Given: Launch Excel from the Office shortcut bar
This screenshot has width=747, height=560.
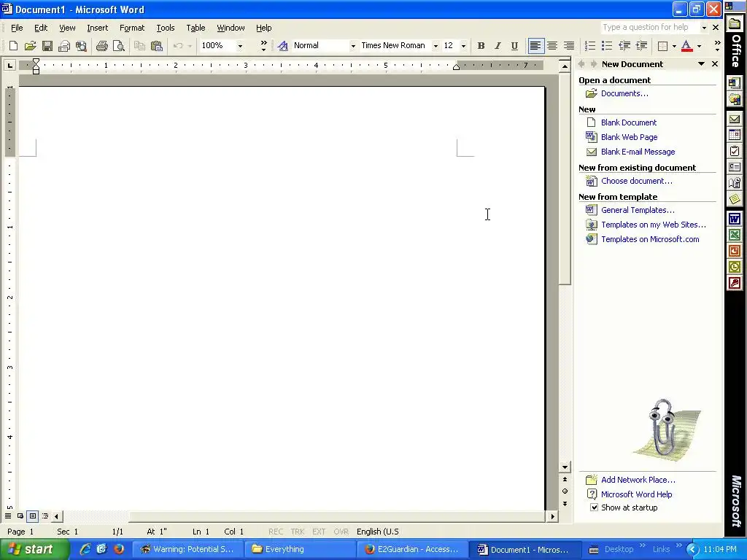Looking at the screenshot, I should tap(735, 234).
